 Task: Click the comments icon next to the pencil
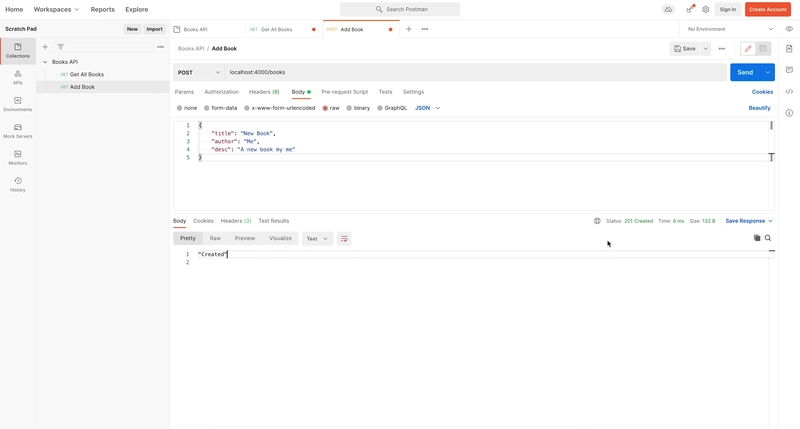click(x=763, y=48)
